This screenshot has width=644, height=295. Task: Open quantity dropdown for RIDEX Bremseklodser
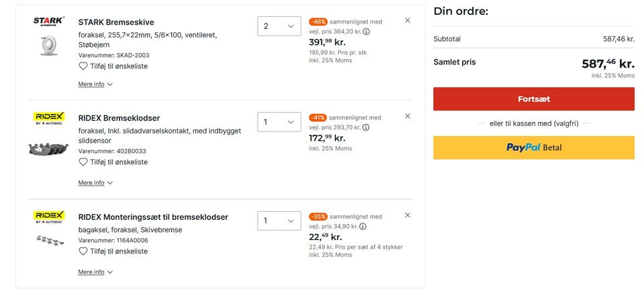tap(279, 123)
